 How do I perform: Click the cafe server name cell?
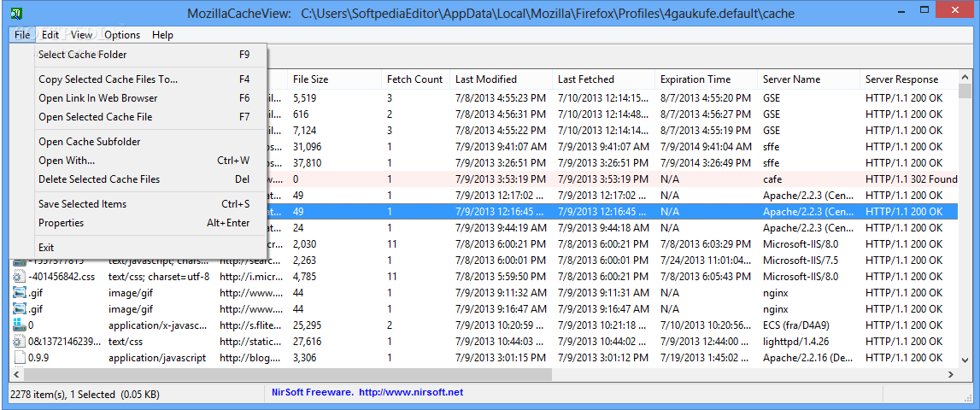(772, 179)
